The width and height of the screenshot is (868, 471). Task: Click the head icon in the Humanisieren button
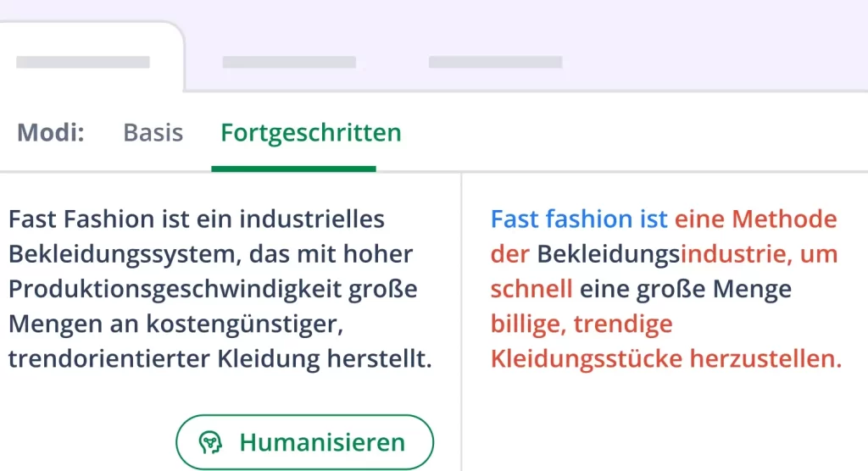[210, 442]
